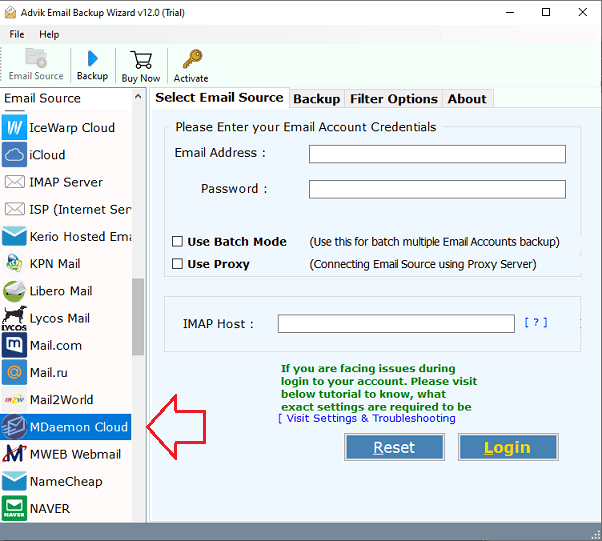This screenshot has height=541, width=602.
Task: Click the Email Address input field
Action: tap(437, 154)
